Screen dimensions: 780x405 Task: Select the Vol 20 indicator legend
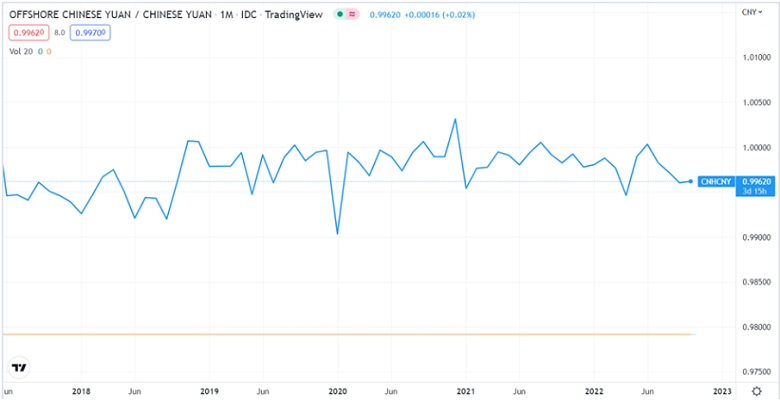20,50
